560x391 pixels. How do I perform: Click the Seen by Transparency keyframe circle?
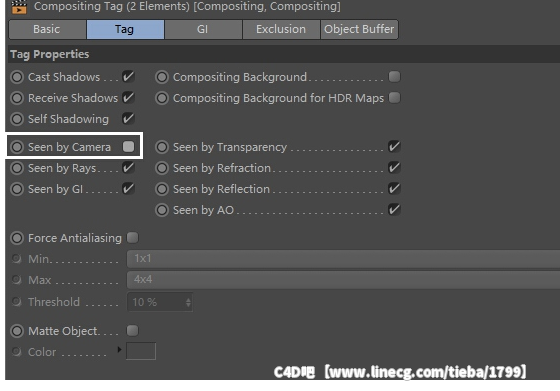click(162, 147)
